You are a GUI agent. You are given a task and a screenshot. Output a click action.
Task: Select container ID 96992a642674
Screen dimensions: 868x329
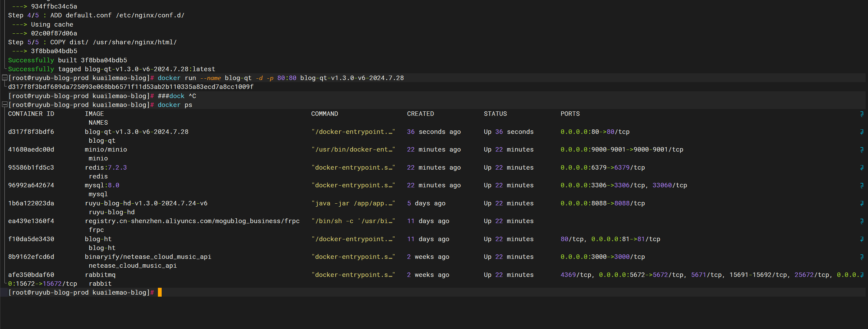(x=31, y=185)
